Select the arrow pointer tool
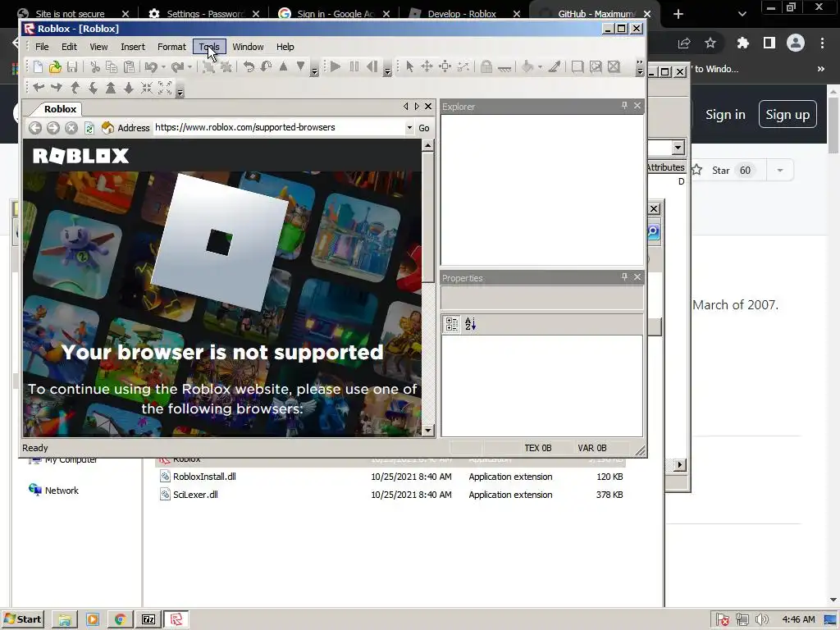Image resolution: width=840 pixels, height=630 pixels. 410,67
